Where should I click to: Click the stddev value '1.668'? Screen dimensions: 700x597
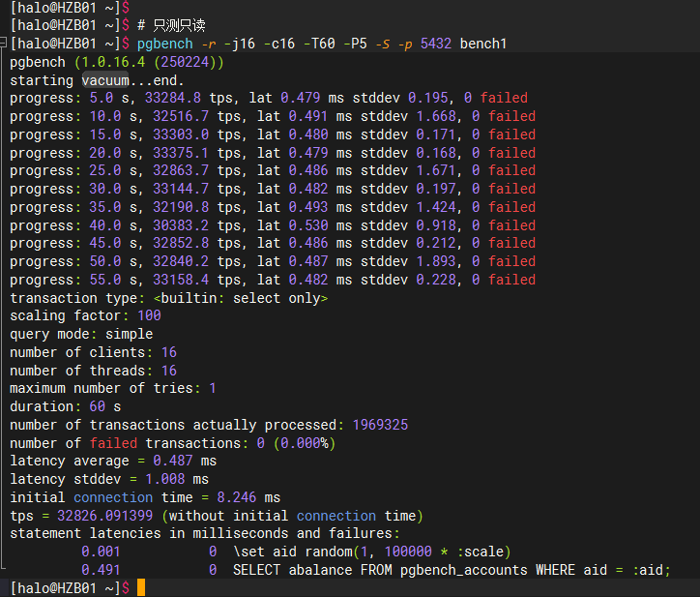coord(436,116)
